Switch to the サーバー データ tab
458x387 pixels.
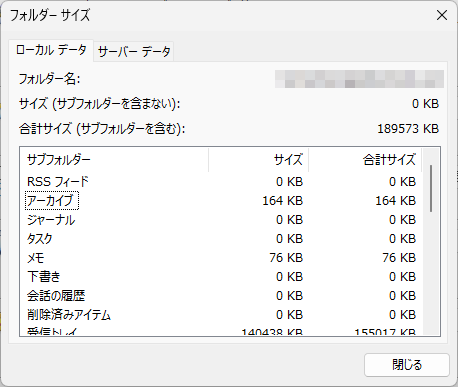click(134, 51)
